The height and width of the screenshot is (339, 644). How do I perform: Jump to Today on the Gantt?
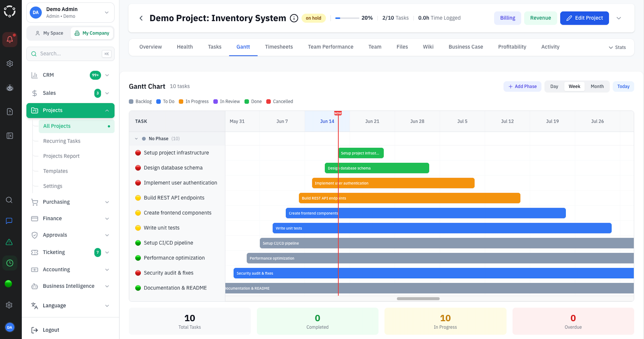(623, 86)
